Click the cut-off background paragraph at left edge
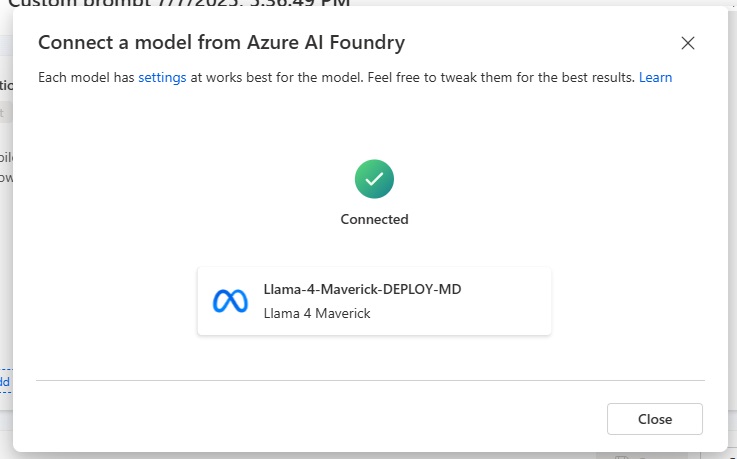Screen dimensions: 737x459 [x=7, y=167]
